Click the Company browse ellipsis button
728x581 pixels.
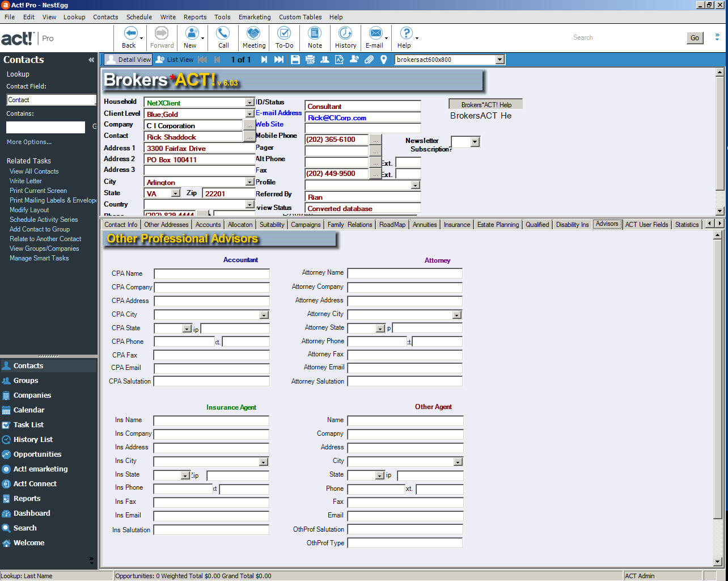pyautogui.click(x=249, y=125)
